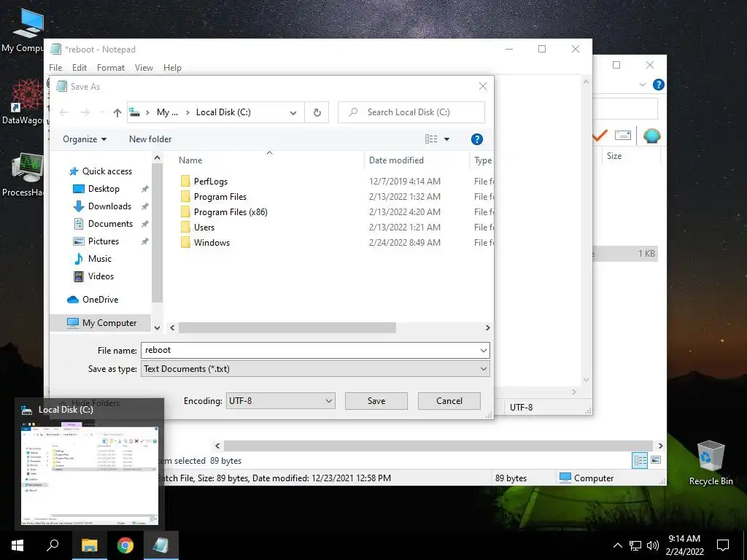Open the Notepad File menu
Screen dimensions: 747x560
55,68
